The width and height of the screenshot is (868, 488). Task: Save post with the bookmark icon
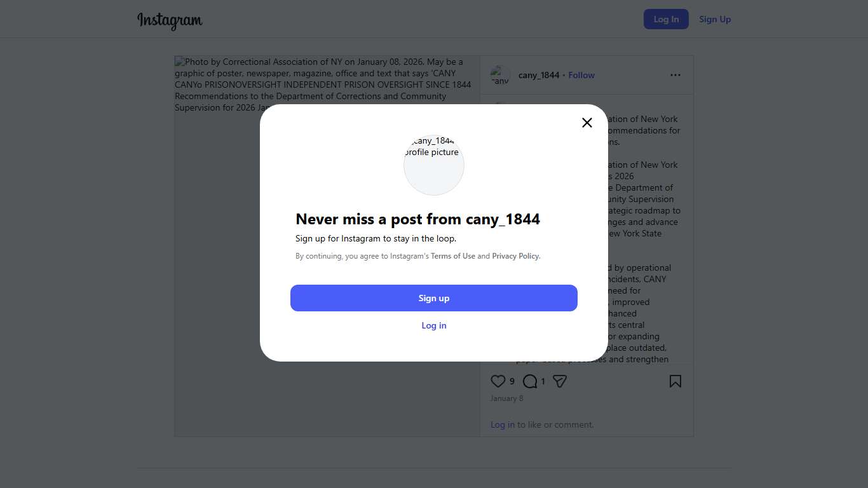tap(675, 381)
